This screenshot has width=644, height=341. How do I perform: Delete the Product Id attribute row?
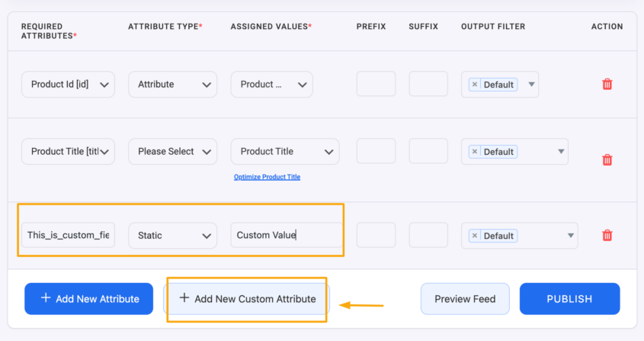point(607,84)
